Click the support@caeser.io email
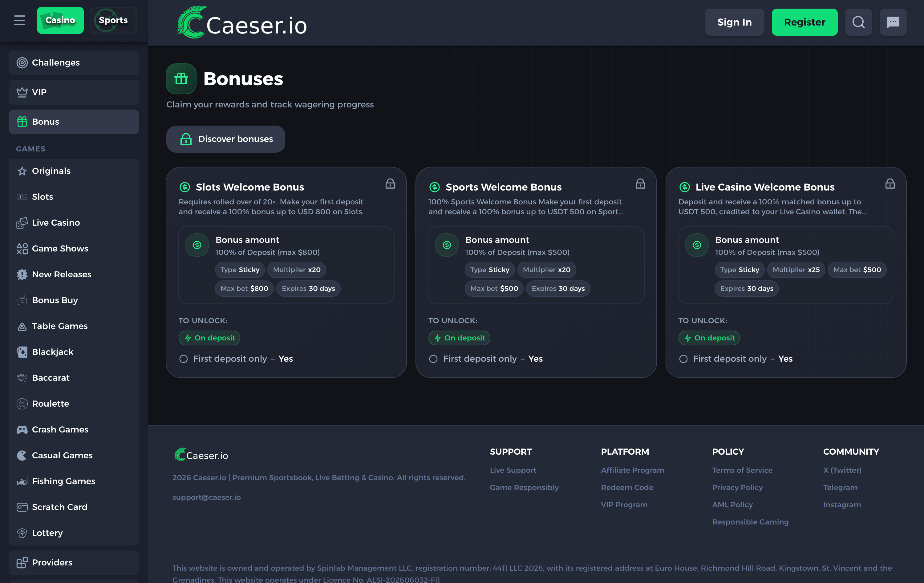This screenshot has width=924, height=583. 206,497
